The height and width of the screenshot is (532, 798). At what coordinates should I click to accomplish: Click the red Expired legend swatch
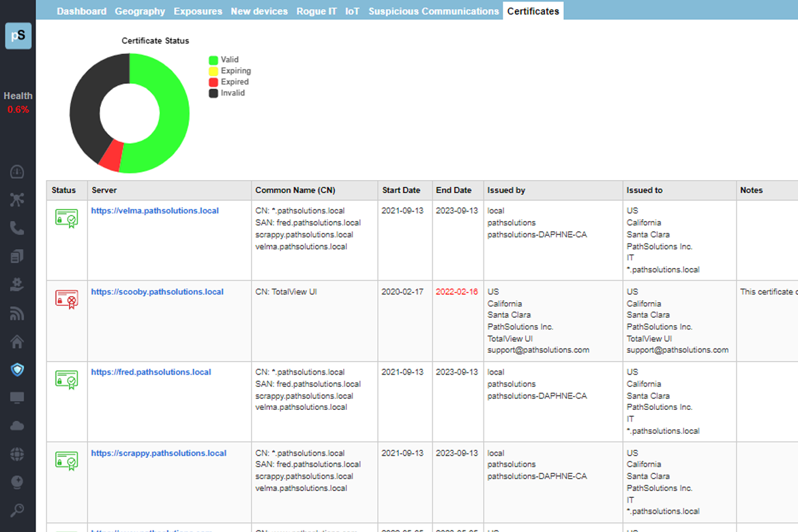(x=213, y=82)
